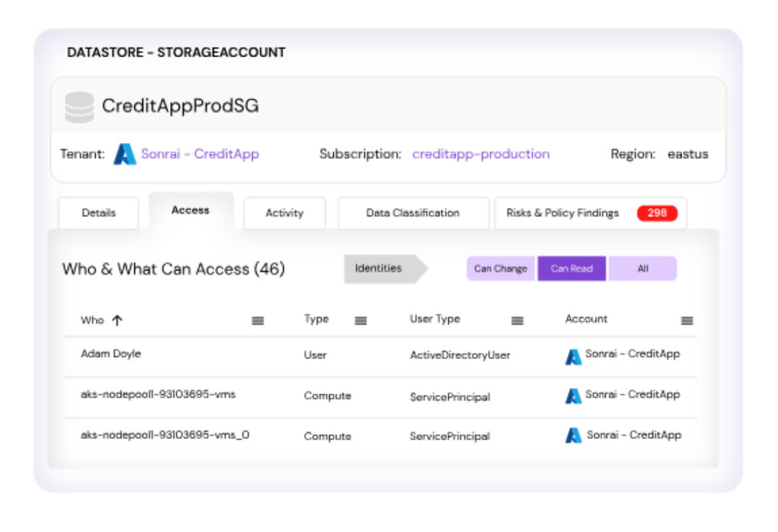Open the Activity tab
The image size is (778, 532).
coord(285,213)
